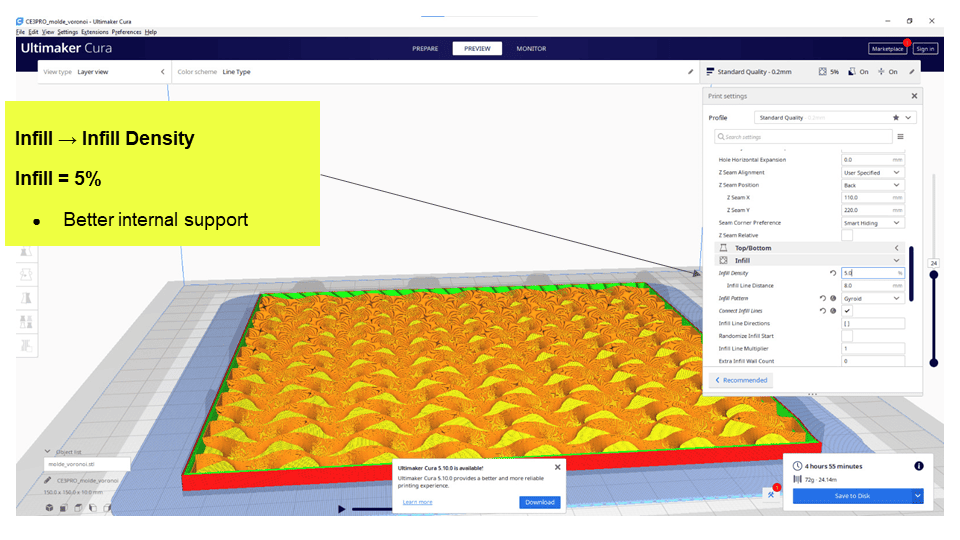Dismiss the Cura 5.10.0 update notification
Screen dimensions: 960x540
[557, 467]
